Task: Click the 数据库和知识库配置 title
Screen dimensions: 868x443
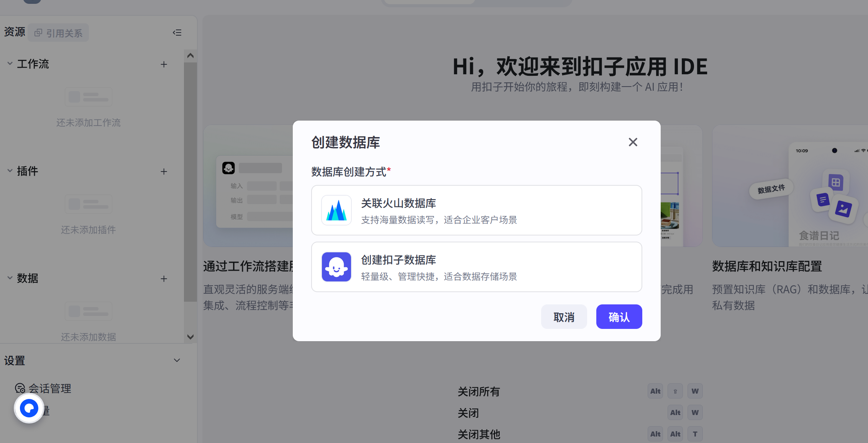Action: tap(767, 266)
